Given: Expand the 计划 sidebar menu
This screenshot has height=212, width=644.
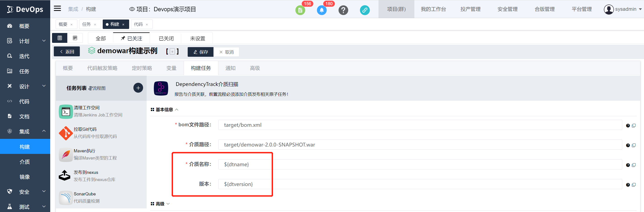Looking at the screenshot, I should click(x=44, y=41).
